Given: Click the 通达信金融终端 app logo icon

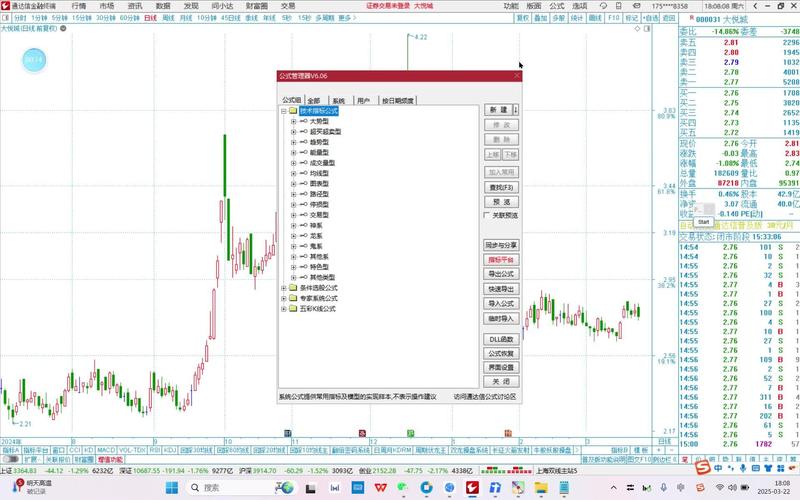Looking at the screenshot, I should tap(7, 6).
